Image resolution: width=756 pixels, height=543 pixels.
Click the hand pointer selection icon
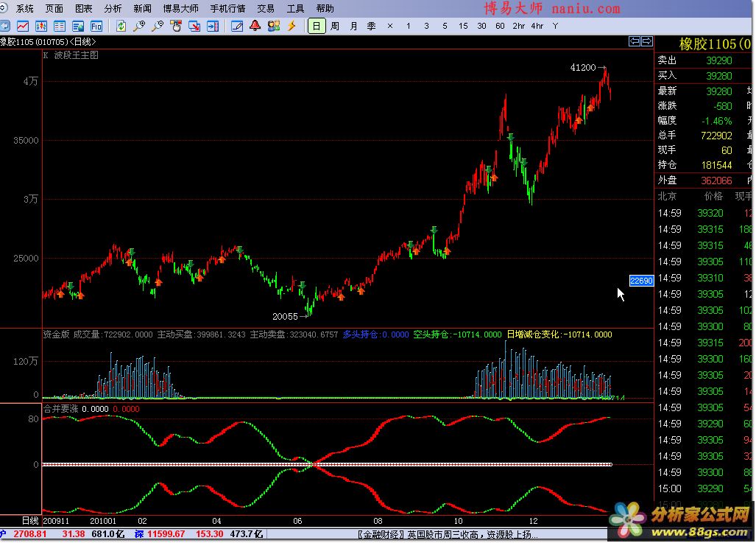tap(176, 26)
